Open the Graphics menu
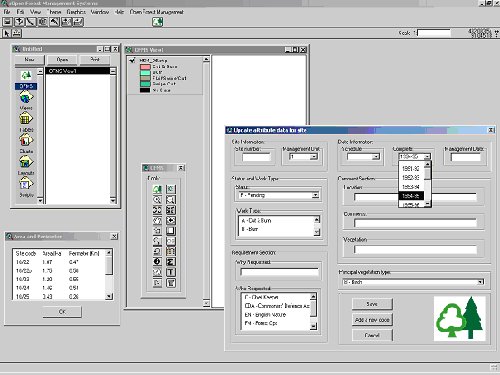The height and width of the screenshot is (375, 500). pyautogui.click(x=76, y=12)
